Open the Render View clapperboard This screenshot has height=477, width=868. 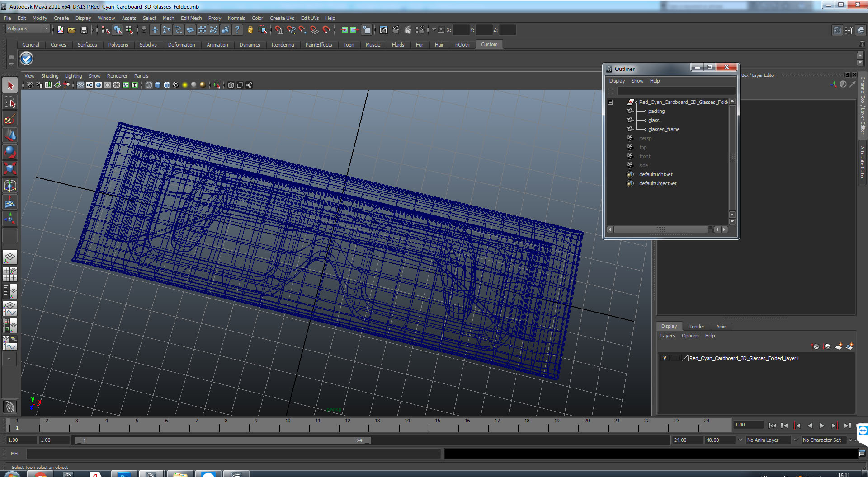[383, 30]
